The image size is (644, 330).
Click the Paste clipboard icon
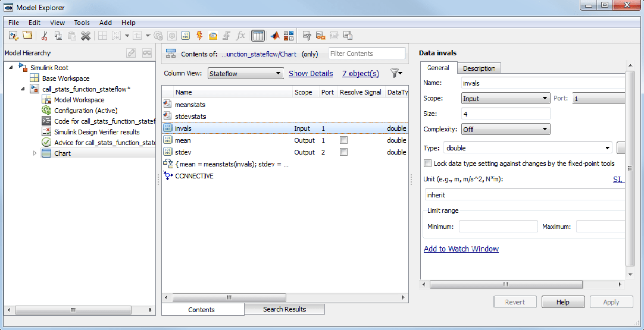[72, 36]
